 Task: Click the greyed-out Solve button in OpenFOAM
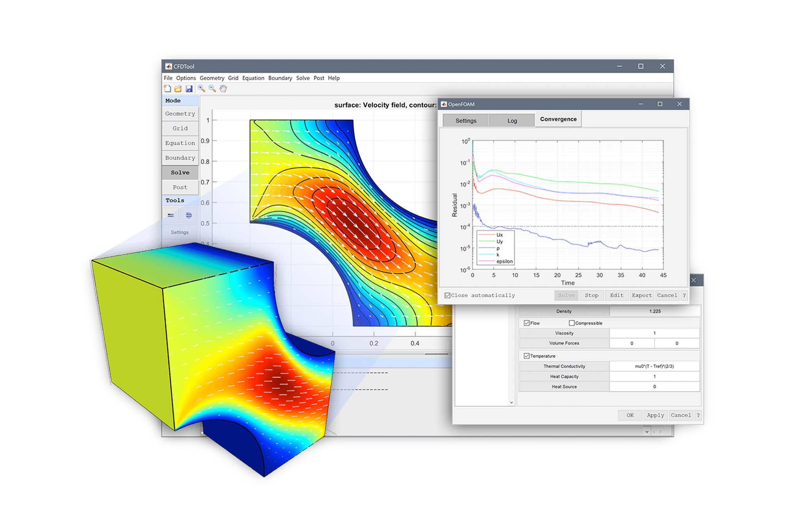[566, 295]
